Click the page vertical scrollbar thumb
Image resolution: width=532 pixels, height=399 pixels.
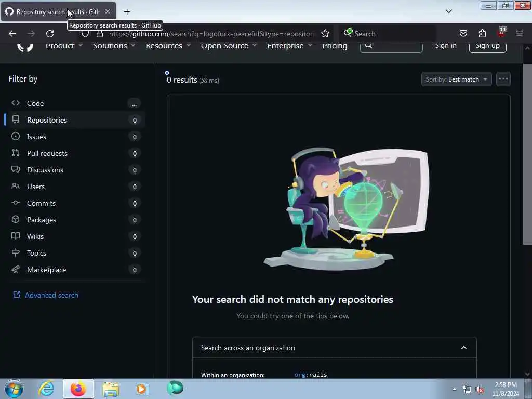tap(527, 154)
